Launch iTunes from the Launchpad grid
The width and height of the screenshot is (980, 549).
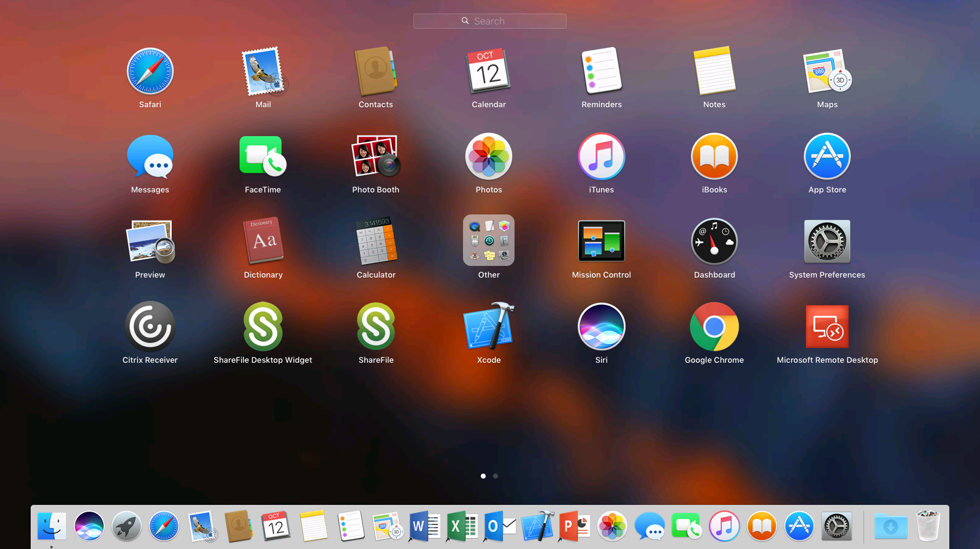point(602,156)
